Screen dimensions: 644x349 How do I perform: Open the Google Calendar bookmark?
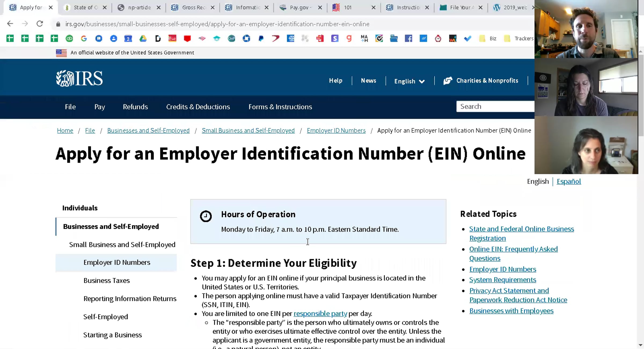click(128, 39)
